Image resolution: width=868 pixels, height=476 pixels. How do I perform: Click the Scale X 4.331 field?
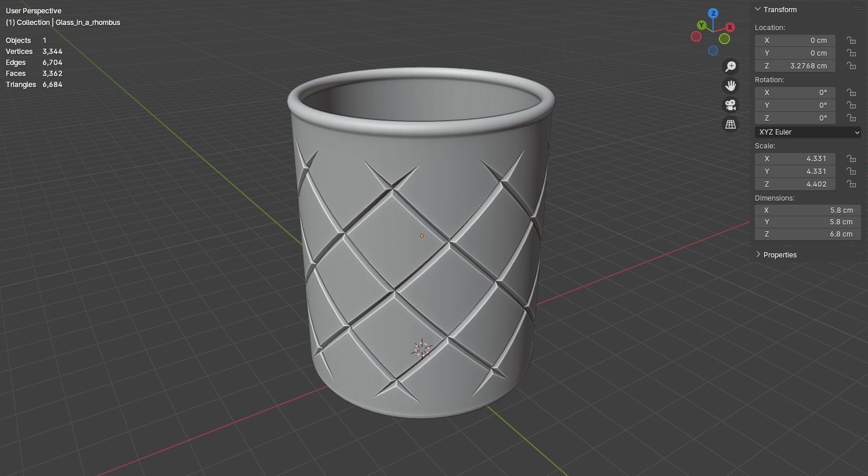coord(795,159)
